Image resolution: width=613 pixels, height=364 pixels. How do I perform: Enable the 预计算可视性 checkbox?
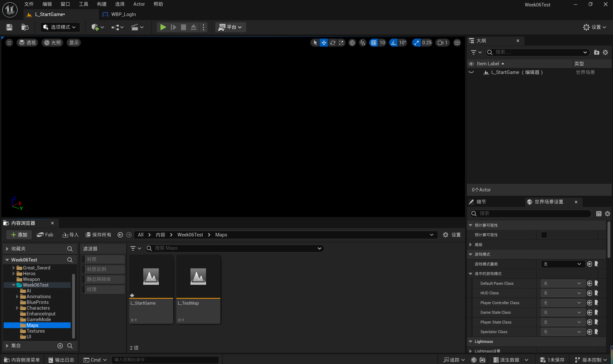pyautogui.click(x=544, y=235)
